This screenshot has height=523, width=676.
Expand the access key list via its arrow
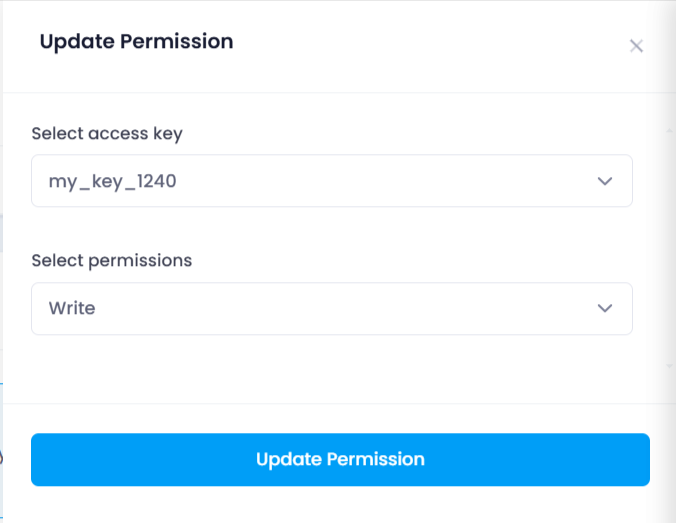coord(605,181)
